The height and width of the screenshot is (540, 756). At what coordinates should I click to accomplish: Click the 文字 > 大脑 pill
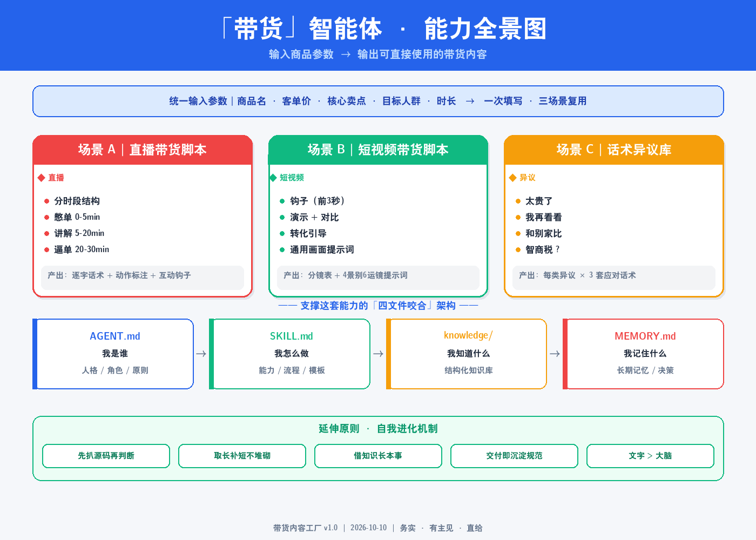click(650, 456)
